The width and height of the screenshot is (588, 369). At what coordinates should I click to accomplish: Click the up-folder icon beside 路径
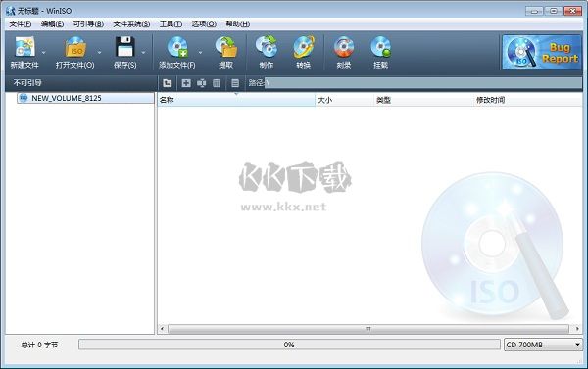point(168,83)
